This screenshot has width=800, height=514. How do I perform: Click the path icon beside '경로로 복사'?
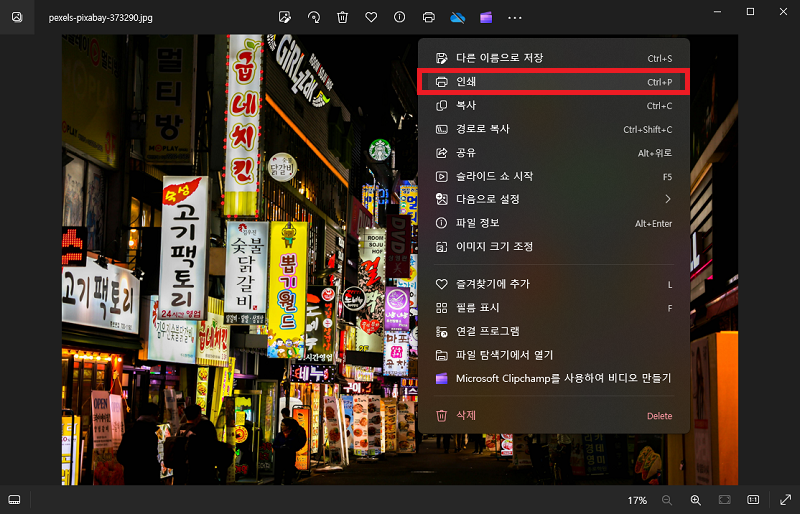[x=441, y=129]
